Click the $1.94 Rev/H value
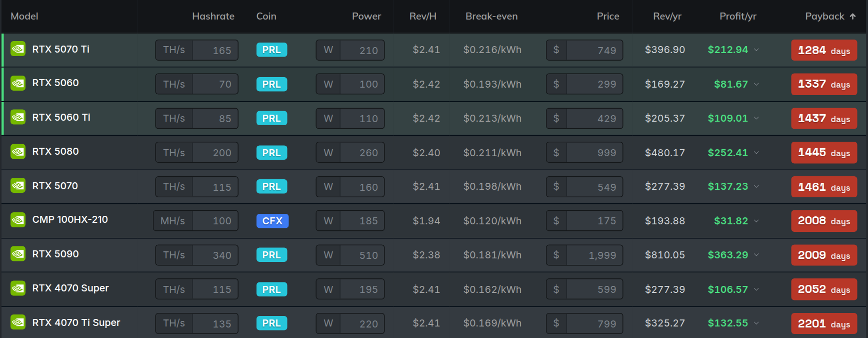Image resolution: width=868 pixels, height=338 pixels. [x=426, y=221]
